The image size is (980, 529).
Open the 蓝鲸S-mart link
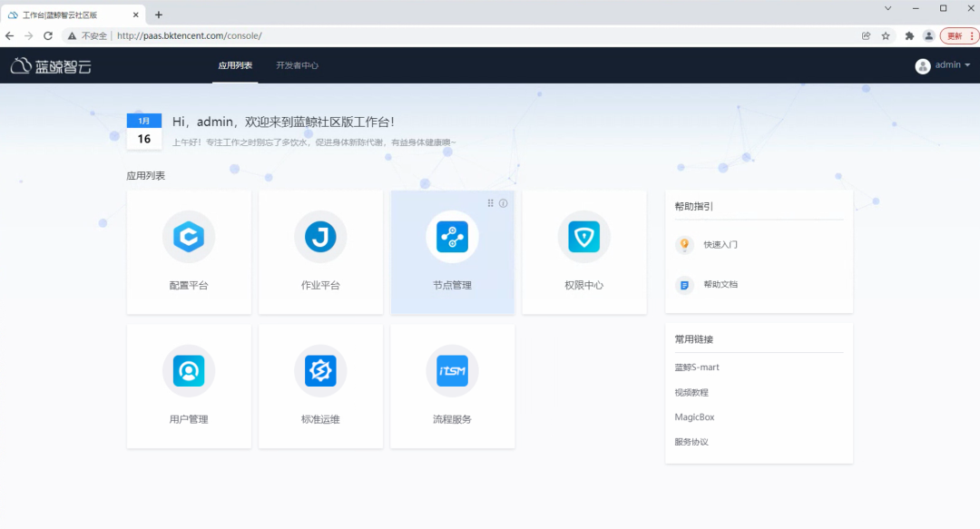696,367
